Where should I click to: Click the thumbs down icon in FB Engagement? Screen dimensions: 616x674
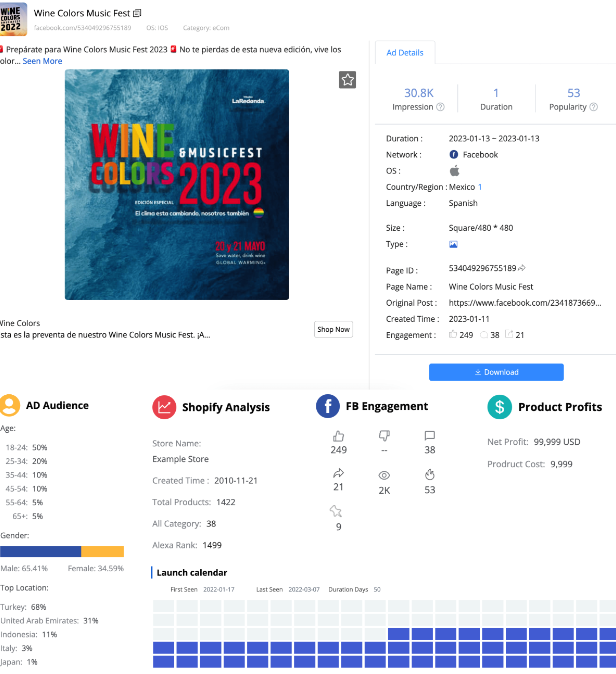pyautogui.click(x=384, y=436)
